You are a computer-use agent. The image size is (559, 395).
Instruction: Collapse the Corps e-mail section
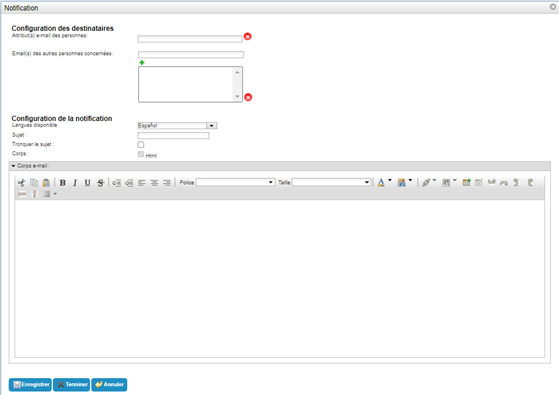tap(13, 166)
